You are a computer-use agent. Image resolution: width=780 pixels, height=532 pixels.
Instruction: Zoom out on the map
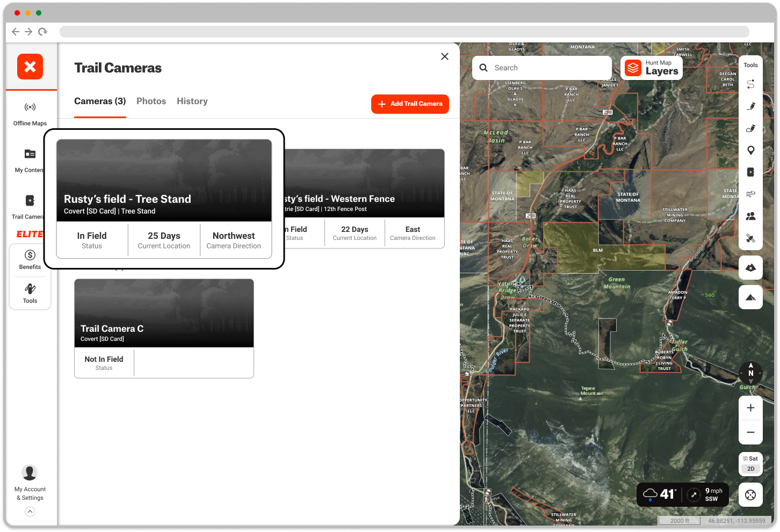(750, 432)
